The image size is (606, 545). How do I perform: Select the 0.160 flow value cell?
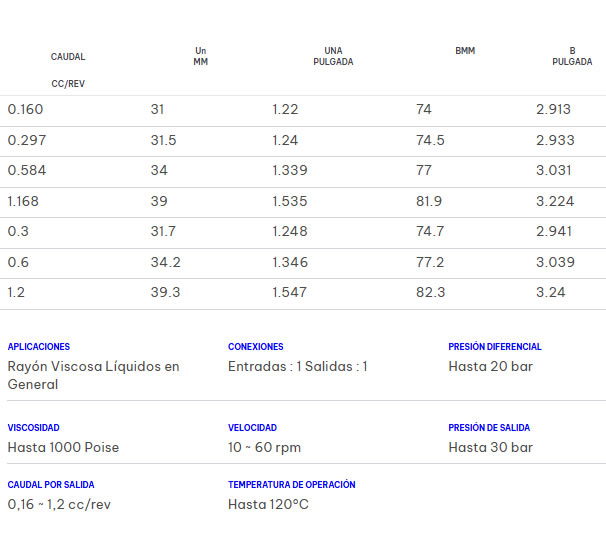click(26, 110)
